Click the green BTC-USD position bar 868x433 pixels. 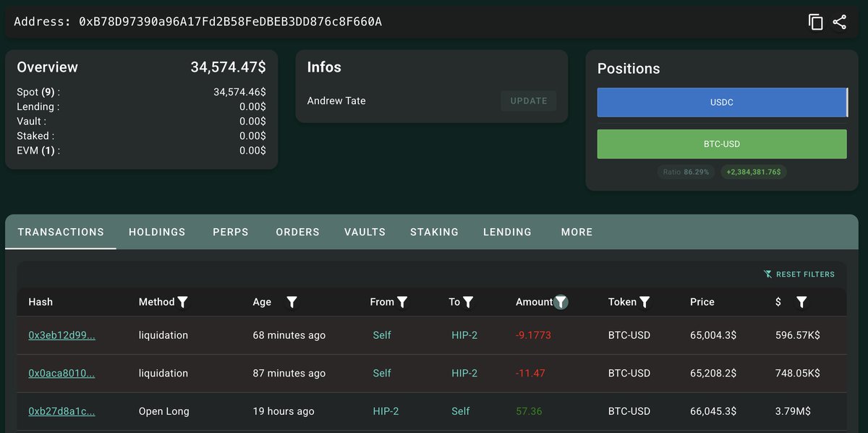(722, 144)
